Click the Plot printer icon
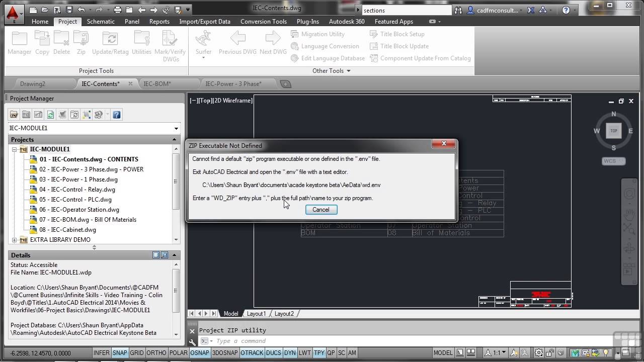This screenshot has width=644, height=362. pos(118,10)
